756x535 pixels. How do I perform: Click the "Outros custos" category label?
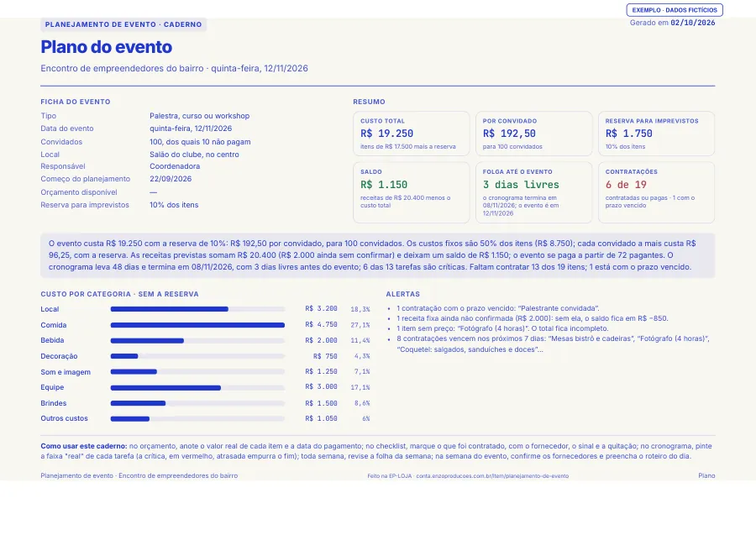pyautogui.click(x=64, y=418)
